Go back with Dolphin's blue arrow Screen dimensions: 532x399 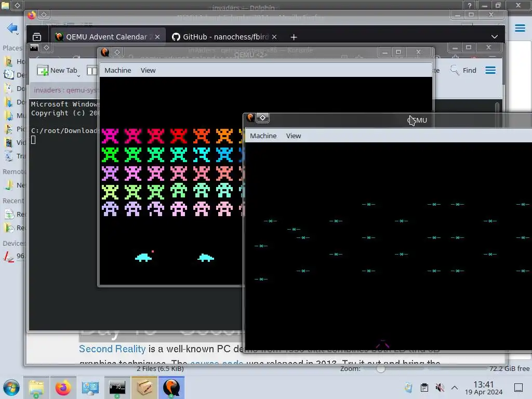(11, 28)
